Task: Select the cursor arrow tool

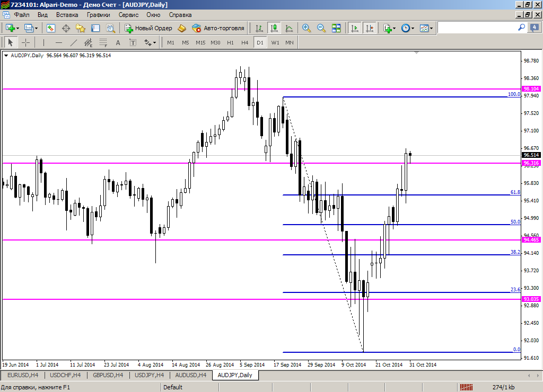Action: tap(11, 42)
